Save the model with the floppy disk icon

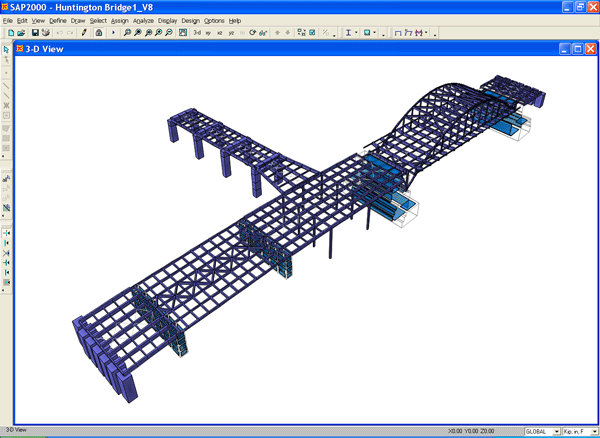pyautogui.click(x=33, y=33)
